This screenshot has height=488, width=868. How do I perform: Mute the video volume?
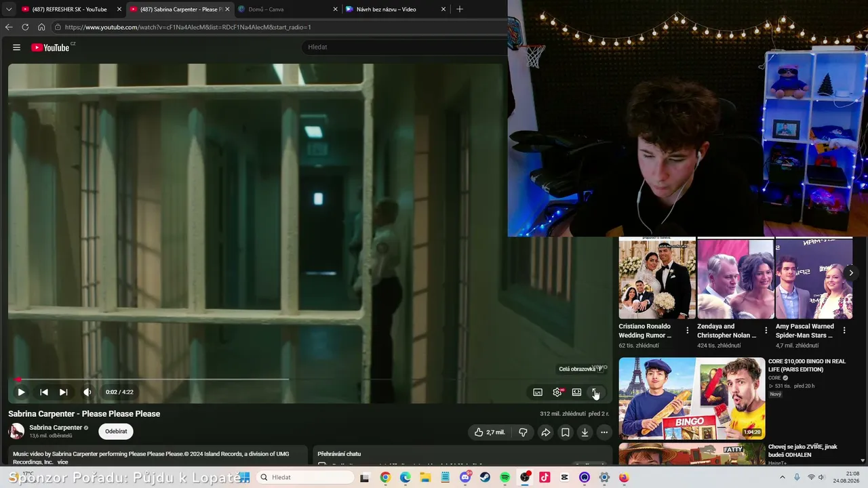point(87,392)
